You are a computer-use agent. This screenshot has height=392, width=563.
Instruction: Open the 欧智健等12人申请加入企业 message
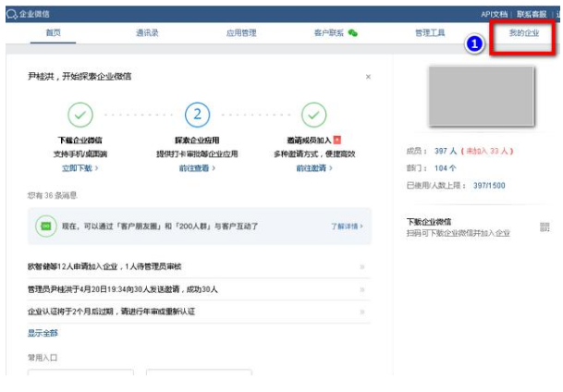104,266
